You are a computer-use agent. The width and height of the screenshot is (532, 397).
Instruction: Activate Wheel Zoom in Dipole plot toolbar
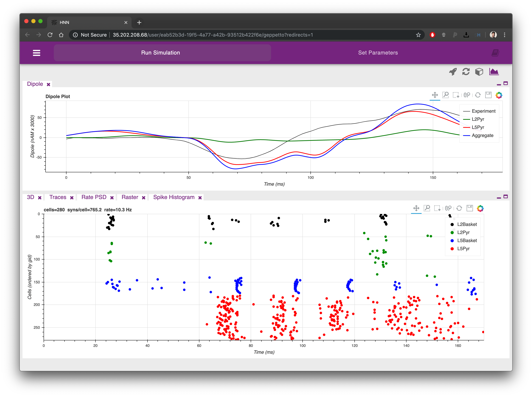tap(467, 95)
